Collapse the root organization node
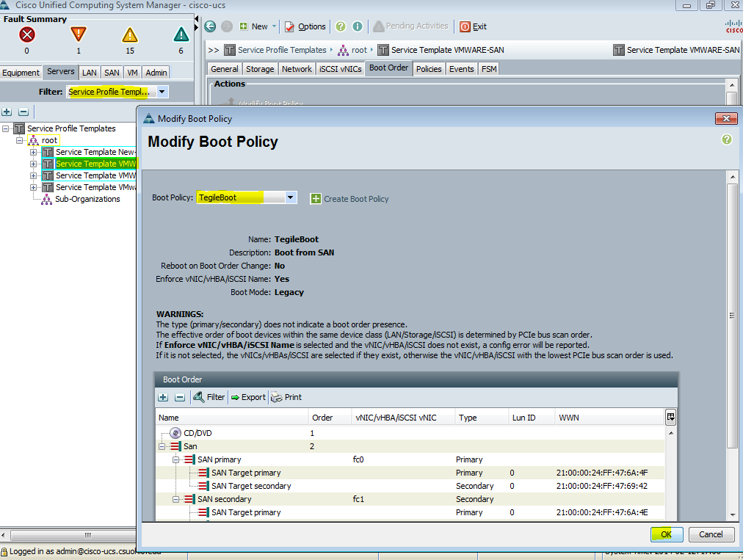 pos(19,140)
